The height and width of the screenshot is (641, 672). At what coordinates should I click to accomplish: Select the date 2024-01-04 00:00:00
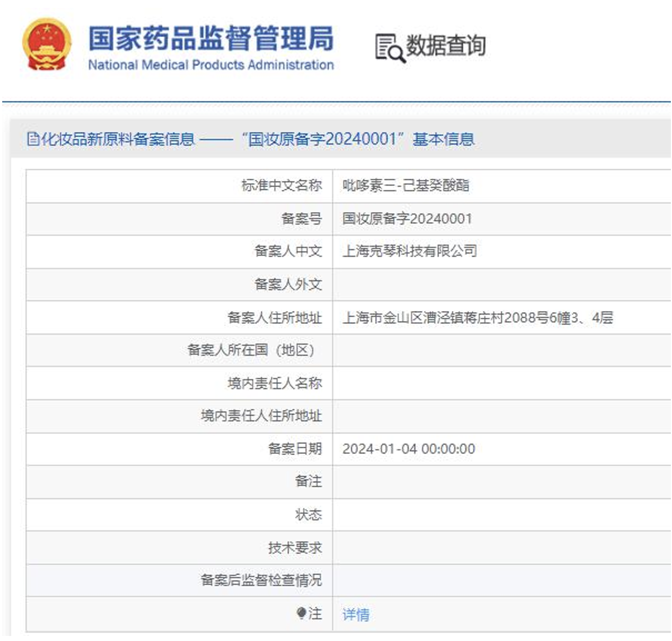[409, 449]
